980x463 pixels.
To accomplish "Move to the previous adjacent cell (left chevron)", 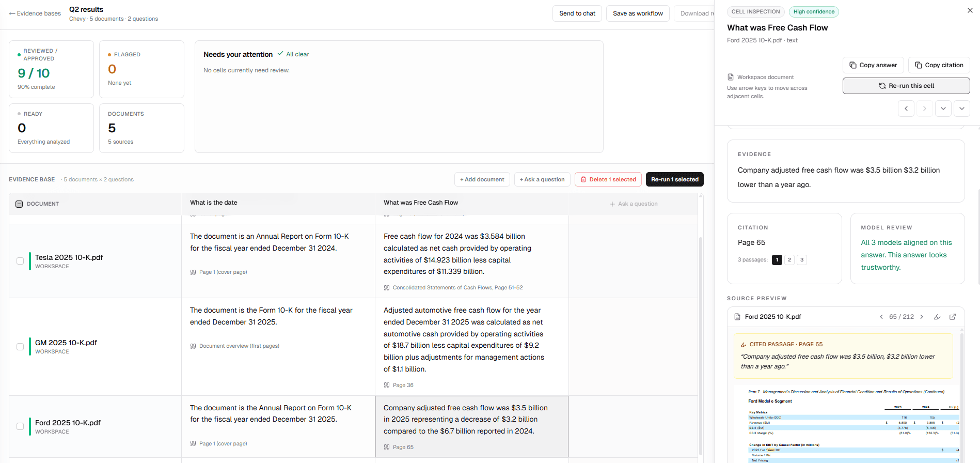I will 906,109.
